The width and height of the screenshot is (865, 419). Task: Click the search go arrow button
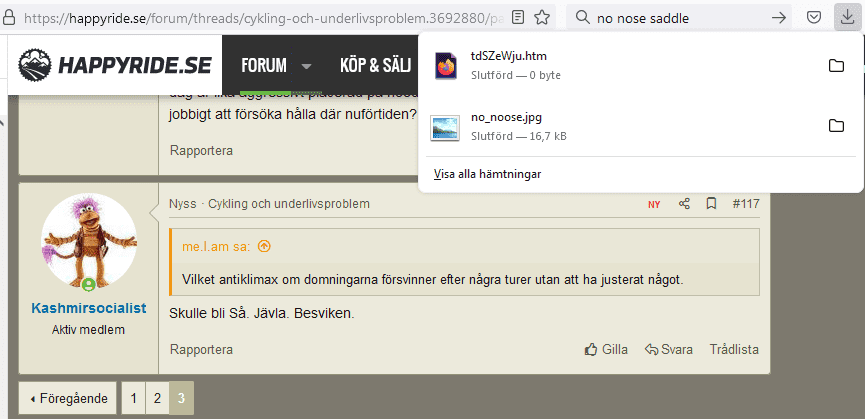(x=779, y=17)
